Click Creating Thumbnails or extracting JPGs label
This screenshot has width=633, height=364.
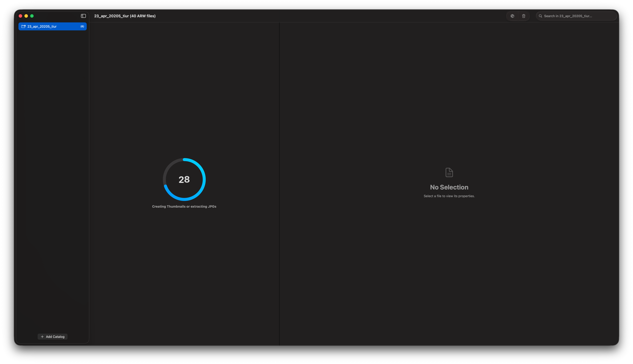(184, 207)
